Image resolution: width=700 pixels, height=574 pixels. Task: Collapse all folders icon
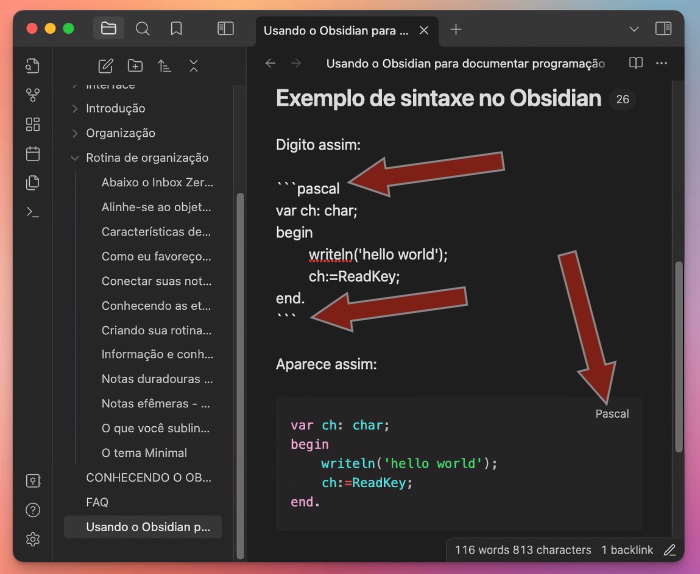(193, 66)
